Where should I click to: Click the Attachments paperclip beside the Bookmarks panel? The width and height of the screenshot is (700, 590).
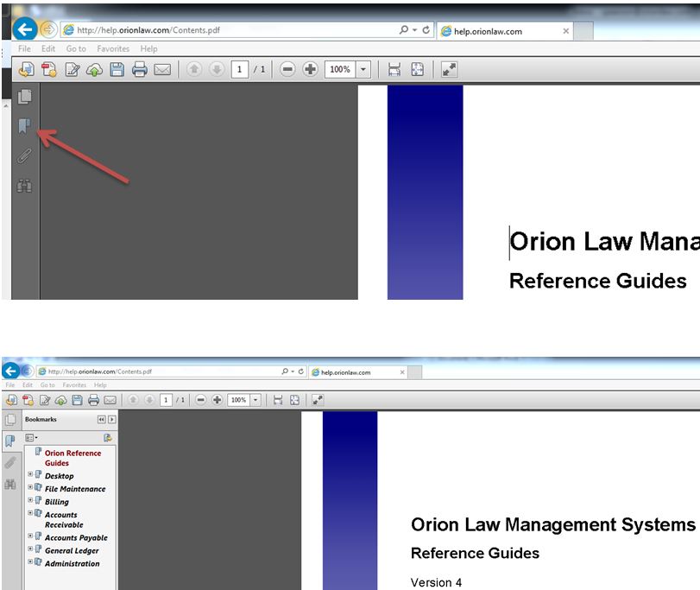[9, 463]
